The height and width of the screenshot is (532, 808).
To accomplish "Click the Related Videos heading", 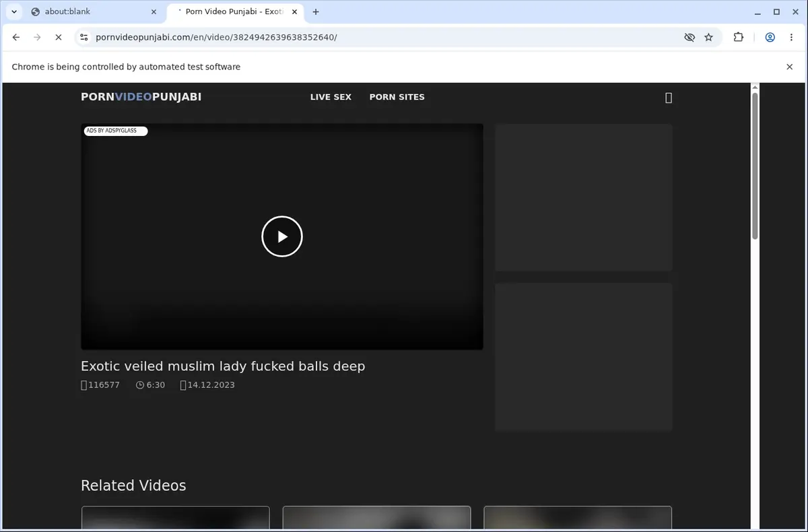I will pos(133,486).
